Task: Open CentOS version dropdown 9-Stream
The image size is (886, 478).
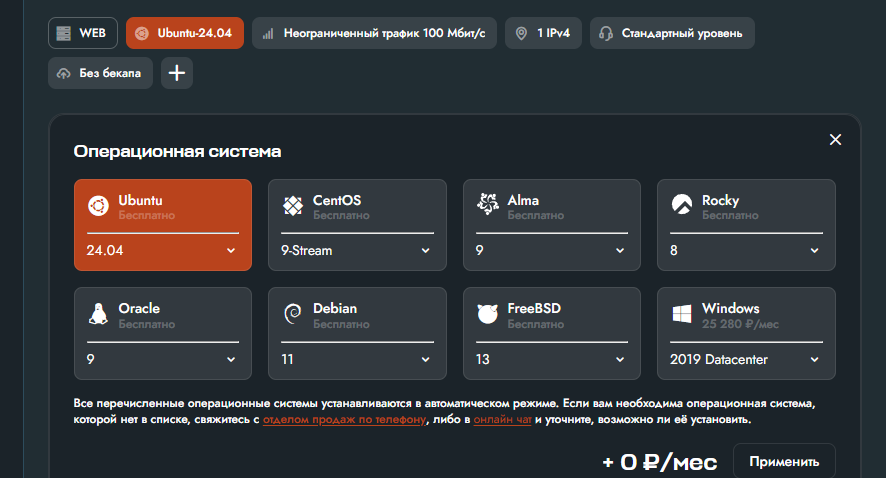Action: (x=357, y=250)
